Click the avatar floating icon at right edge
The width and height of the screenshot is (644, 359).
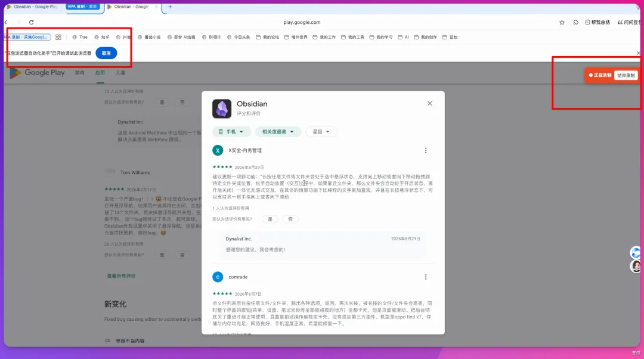[x=636, y=267]
